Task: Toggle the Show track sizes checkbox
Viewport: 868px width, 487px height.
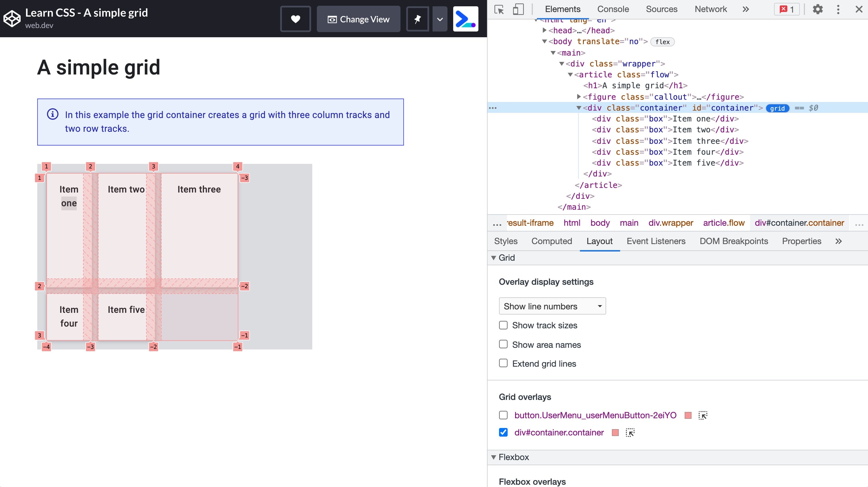Action: (503, 325)
